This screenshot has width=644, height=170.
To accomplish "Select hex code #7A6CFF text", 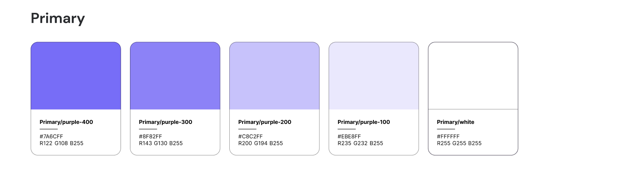I will point(51,136).
